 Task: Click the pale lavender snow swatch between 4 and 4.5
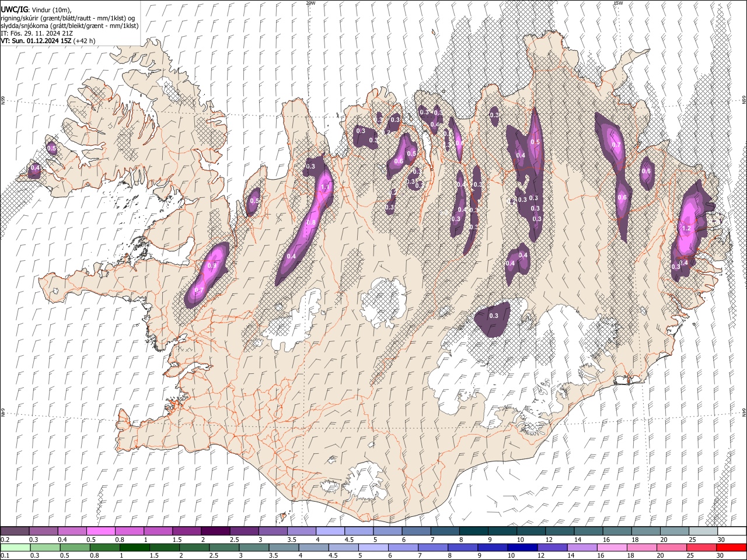[x=330, y=531]
